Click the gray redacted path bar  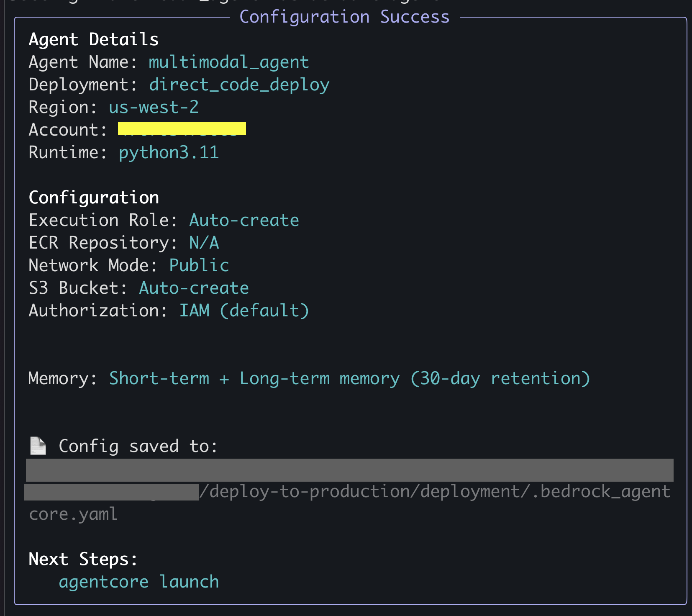click(x=349, y=470)
